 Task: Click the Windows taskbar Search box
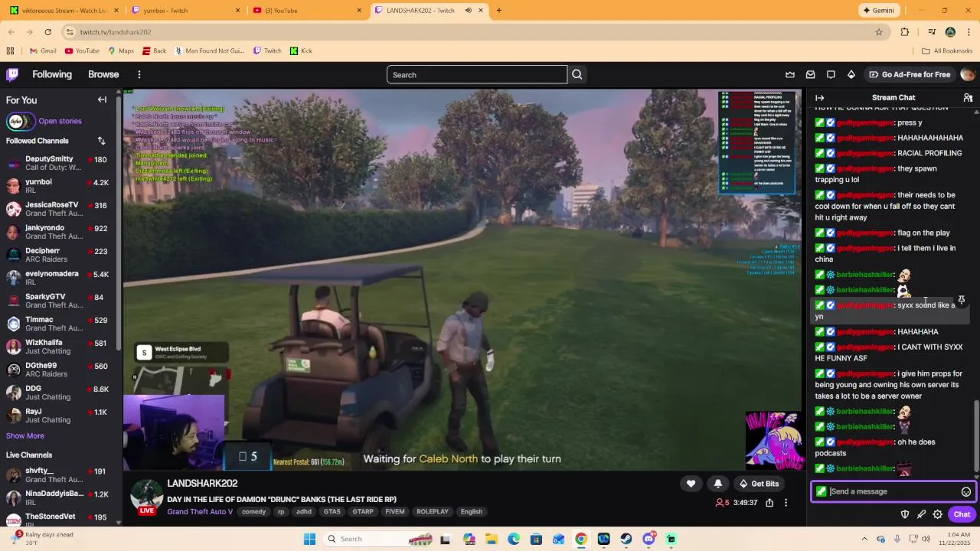[379, 539]
